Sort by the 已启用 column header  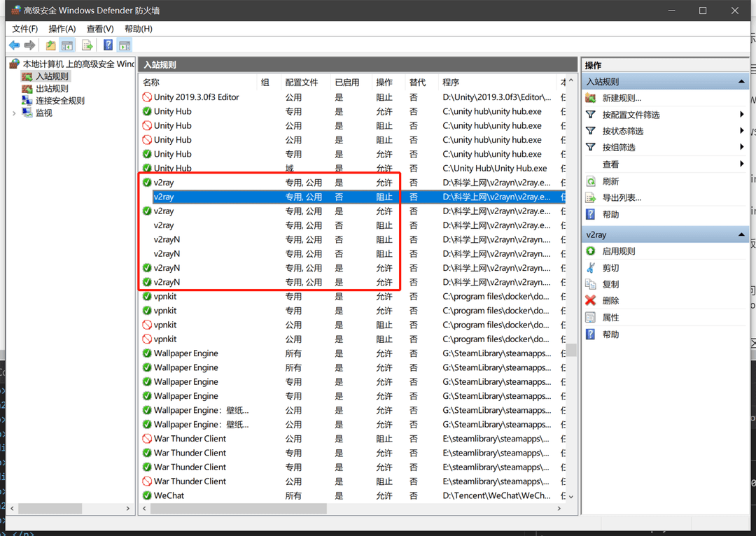(351, 83)
